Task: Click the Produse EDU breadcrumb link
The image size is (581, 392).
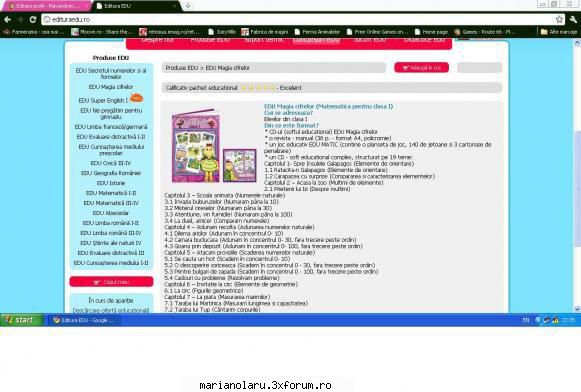Action: pos(182,68)
